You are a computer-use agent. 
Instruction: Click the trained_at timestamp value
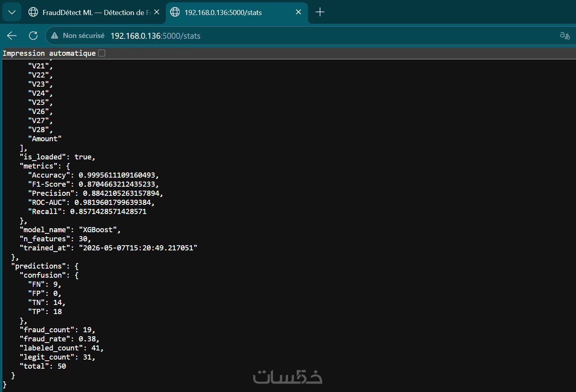click(138, 248)
